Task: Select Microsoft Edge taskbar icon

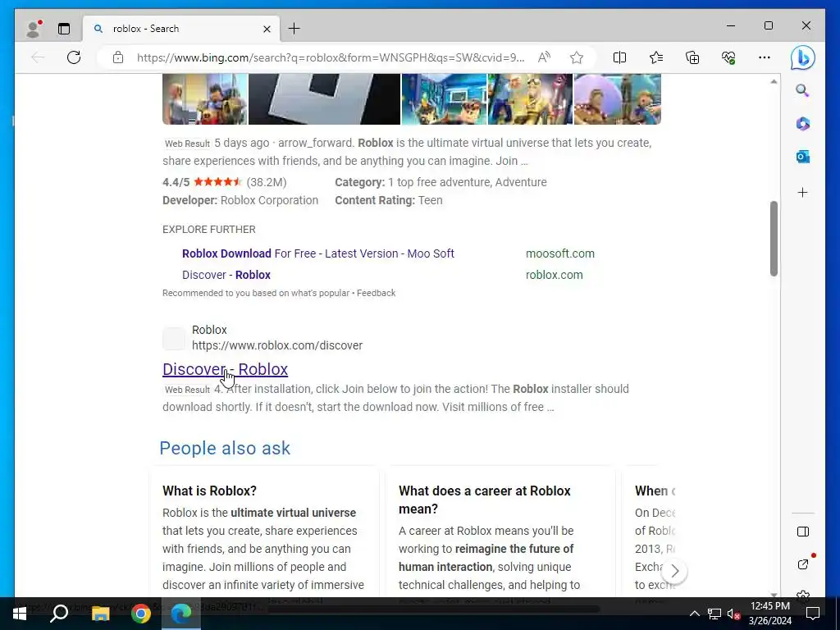Action: pos(181,614)
